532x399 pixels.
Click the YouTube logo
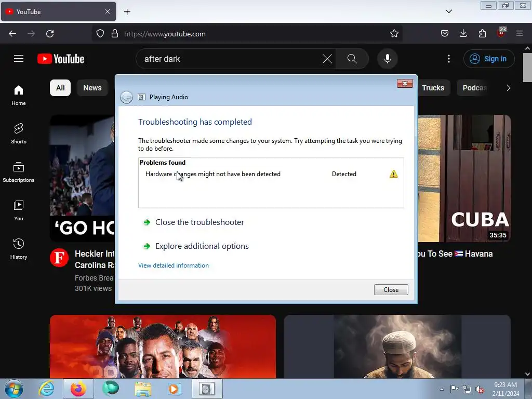61,59
